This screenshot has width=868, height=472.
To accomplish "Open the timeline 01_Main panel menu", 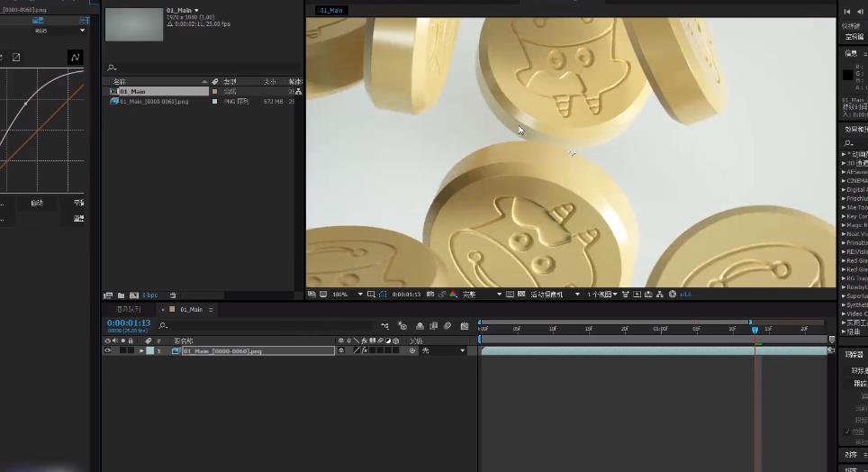I will pyautogui.click(x=211, y=310).
